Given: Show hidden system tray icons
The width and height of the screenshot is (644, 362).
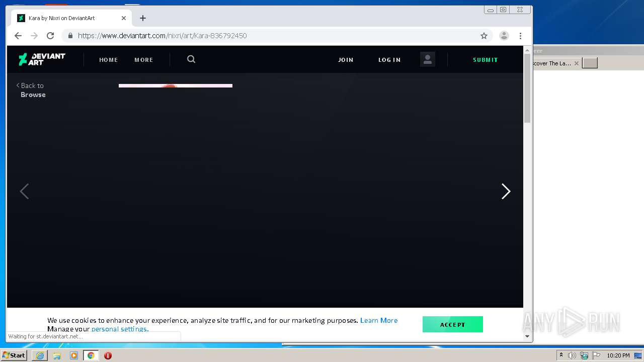Looking at the screenshot, I should pos(561,355).
